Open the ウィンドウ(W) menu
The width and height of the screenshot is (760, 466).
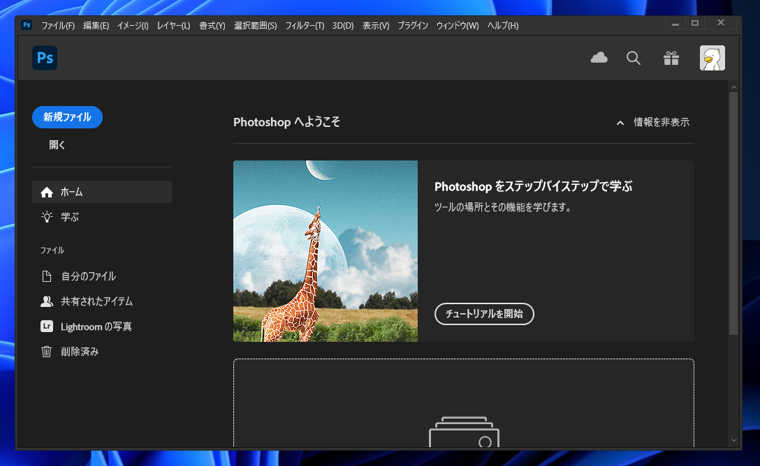click(457, 26)
